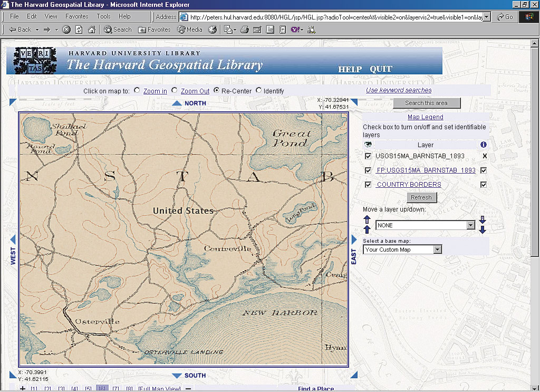Pan the map east with the EAST arrow
The width and height of the screenshot is (540, 392).
point(354,239)
